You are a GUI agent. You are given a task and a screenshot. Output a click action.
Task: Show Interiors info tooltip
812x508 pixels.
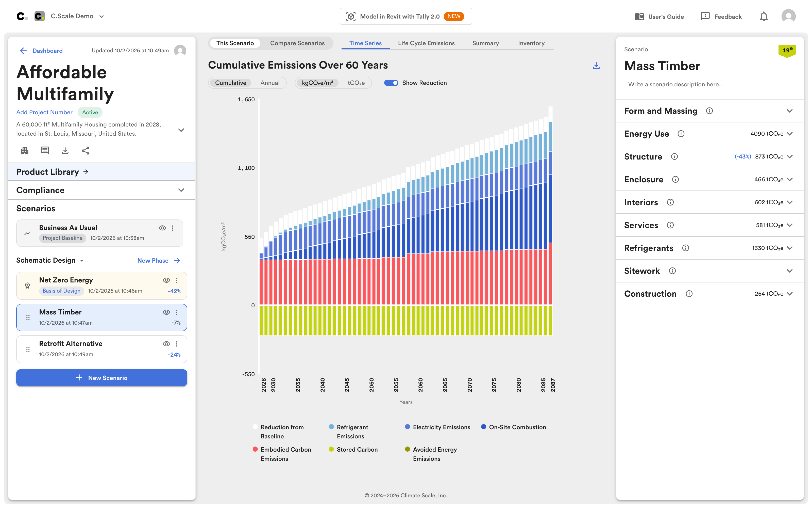pyautogui.click(x=670, y=202)
